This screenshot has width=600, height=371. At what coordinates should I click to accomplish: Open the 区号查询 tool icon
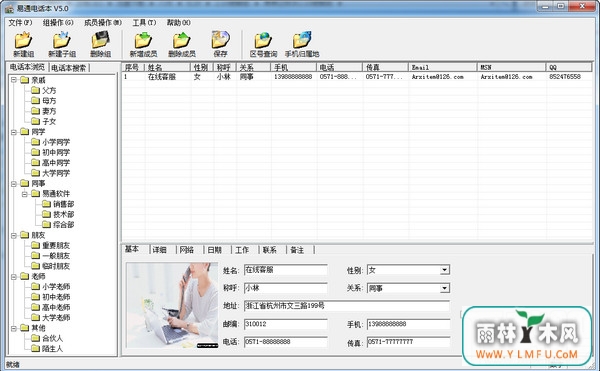(263, 44)
